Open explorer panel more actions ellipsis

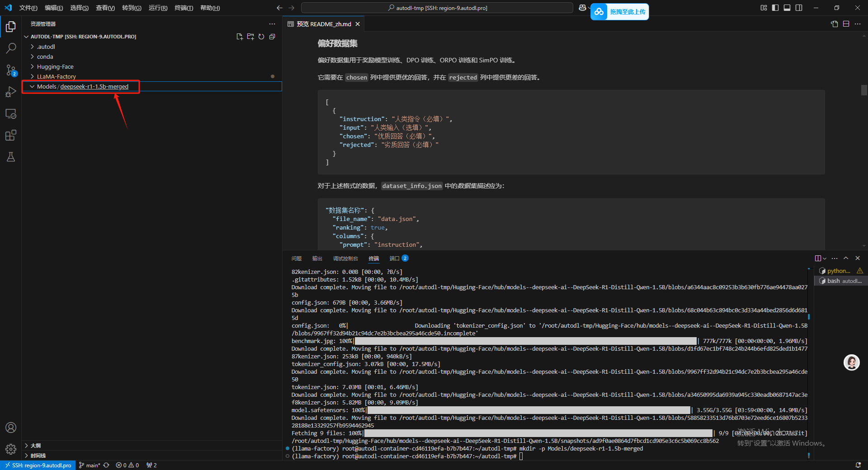coord(272,24)
